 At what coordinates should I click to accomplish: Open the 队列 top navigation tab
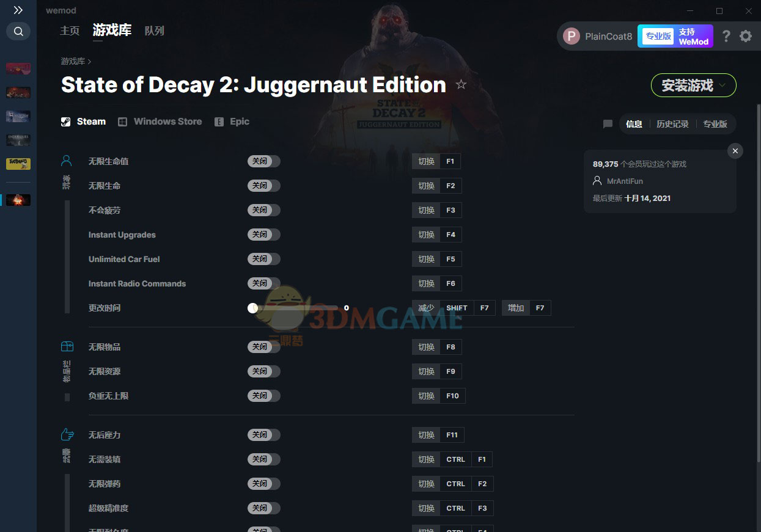point(155,31)
